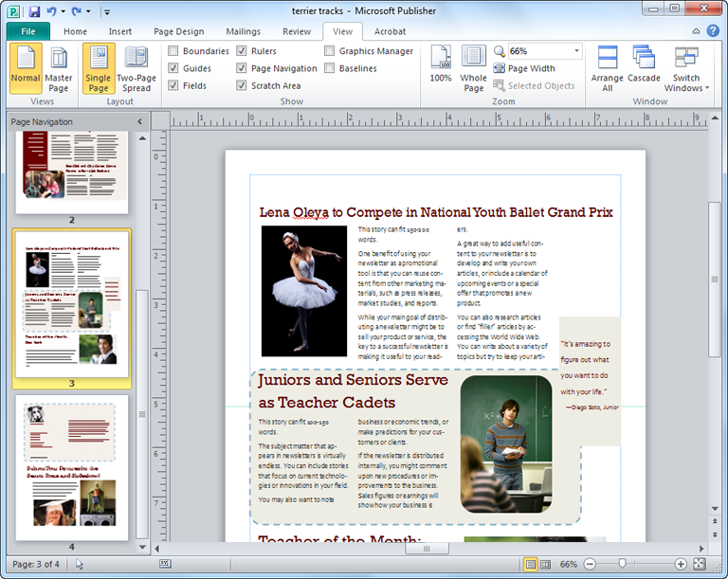Viewport: 728px width, 579px height.
Task: Open the Page Design tab
Action: coord(178,31)
